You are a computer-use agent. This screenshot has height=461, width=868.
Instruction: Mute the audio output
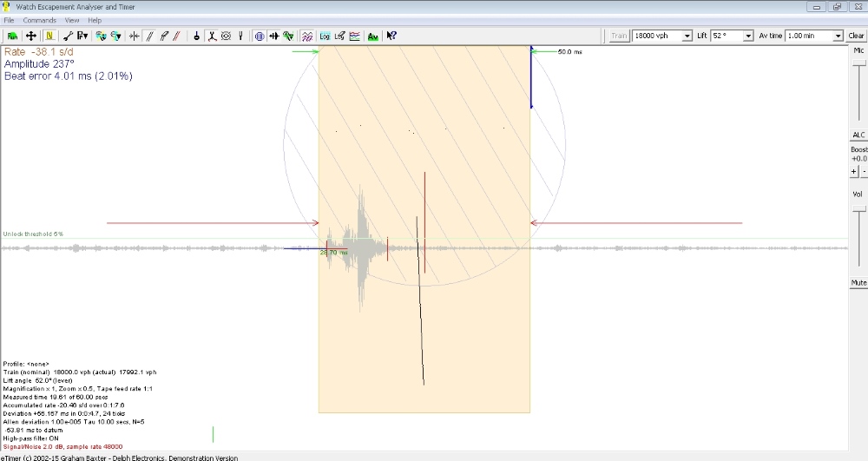click(858, 283)
